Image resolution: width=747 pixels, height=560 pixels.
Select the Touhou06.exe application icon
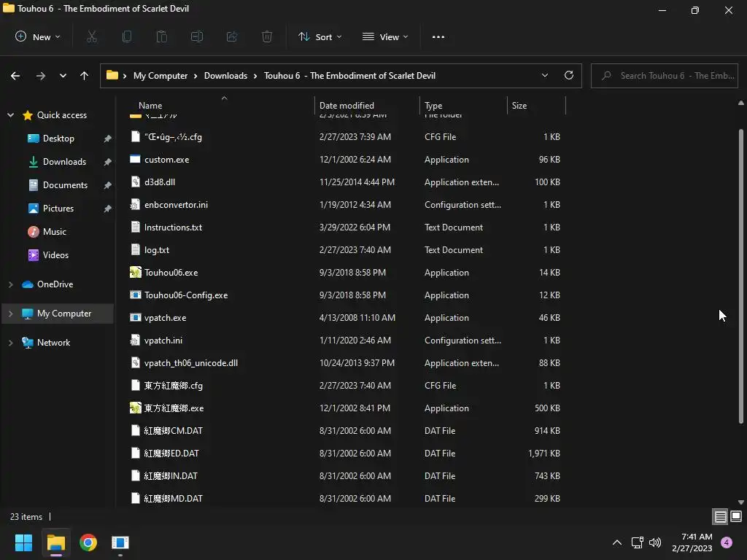135,273
